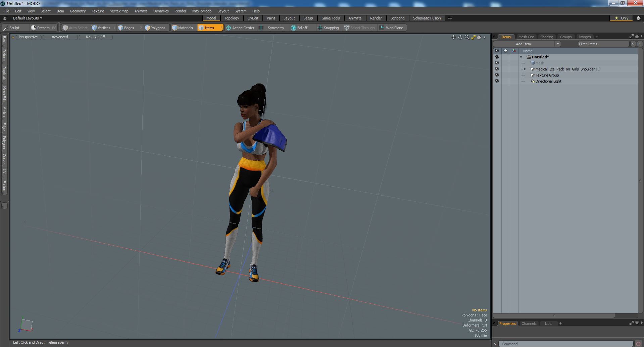The image size is (644, 347).
Task: Open the Vertex Map menu
Action: point(119,11)
